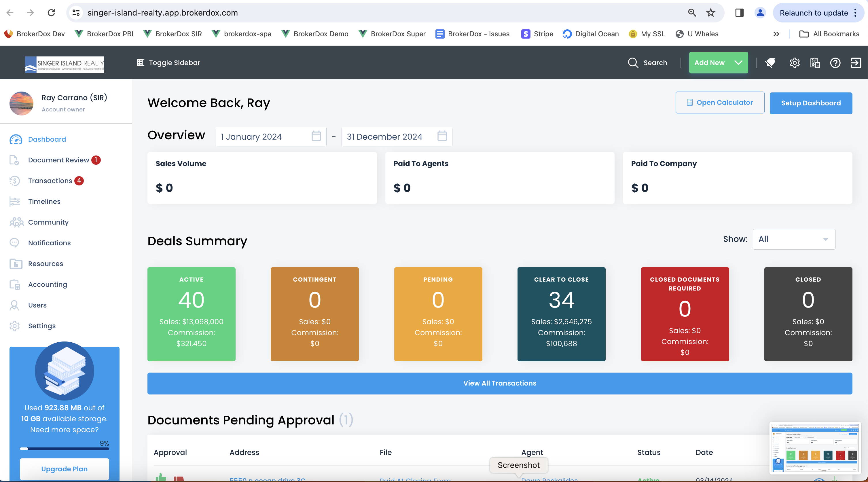Click Ray Carrano profile avatar
Image resolution: width=868 pixels, height=482 pixels.
[22, 103]
